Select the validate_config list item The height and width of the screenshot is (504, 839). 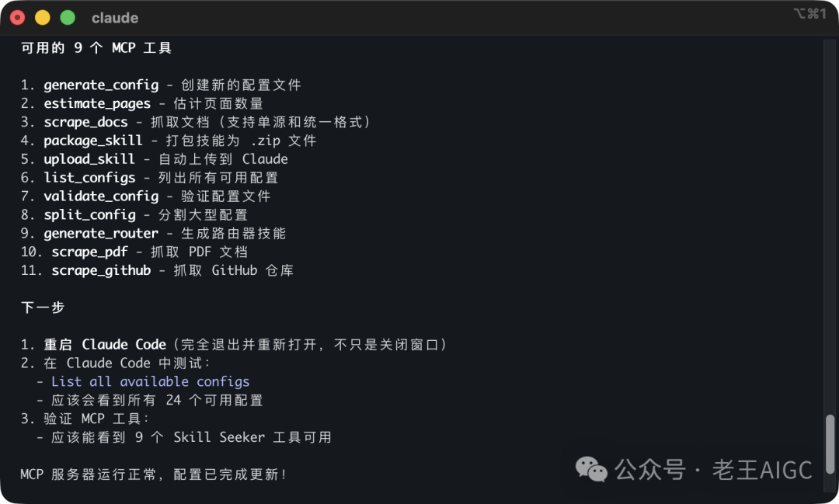101,196
